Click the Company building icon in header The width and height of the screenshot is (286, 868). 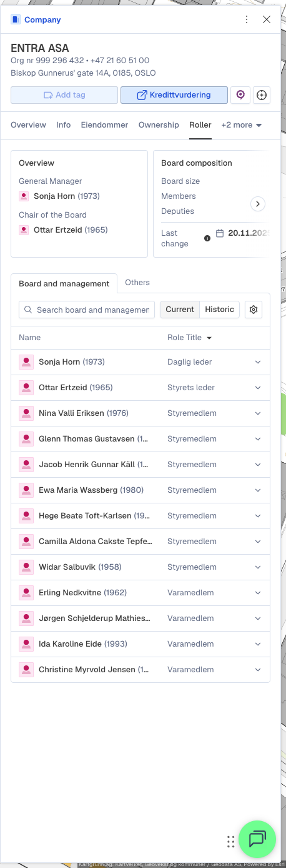click(x=16, y=19)
